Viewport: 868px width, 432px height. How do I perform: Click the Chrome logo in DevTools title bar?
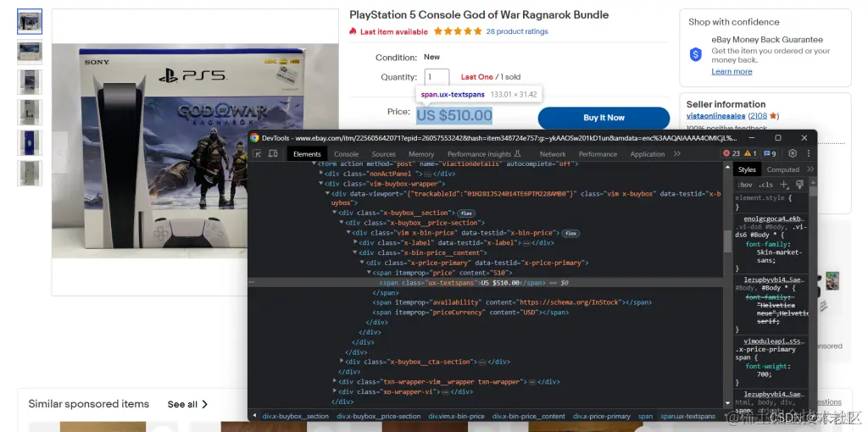coord(254,138)
